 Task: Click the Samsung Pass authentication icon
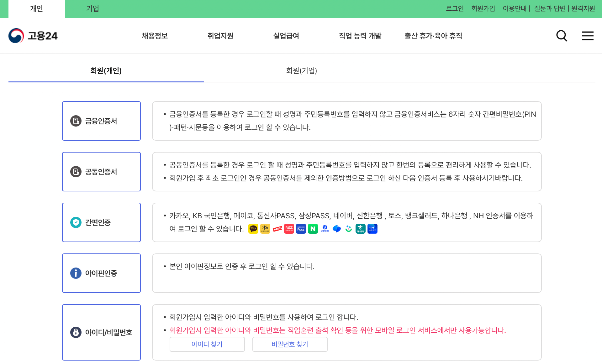[x=301, y=229]
